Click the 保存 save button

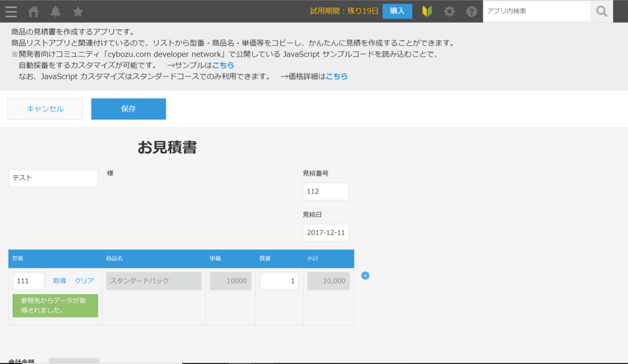pos(129,109)
